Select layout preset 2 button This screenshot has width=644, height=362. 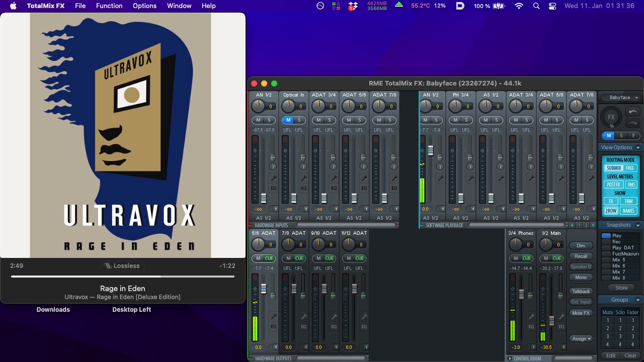tap(586, 226)
